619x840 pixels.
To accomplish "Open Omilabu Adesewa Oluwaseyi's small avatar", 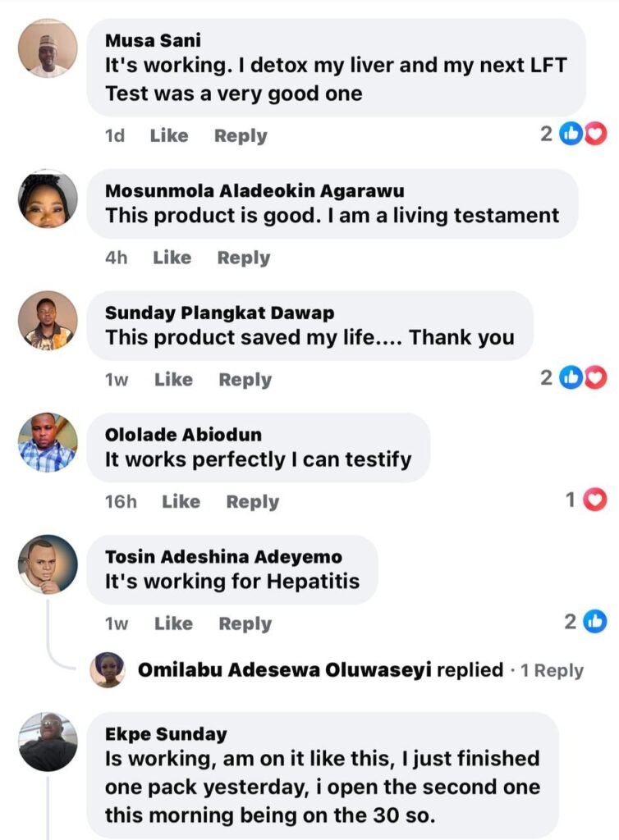I will (x=108, y=669).
